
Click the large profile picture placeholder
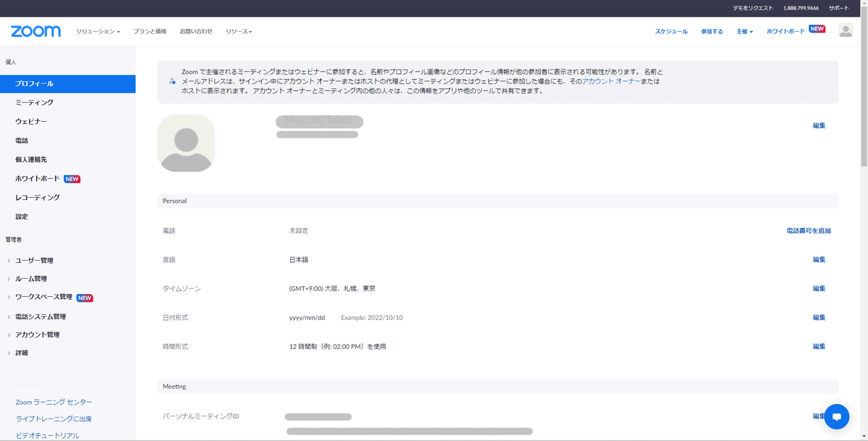[x=187, y=143]
